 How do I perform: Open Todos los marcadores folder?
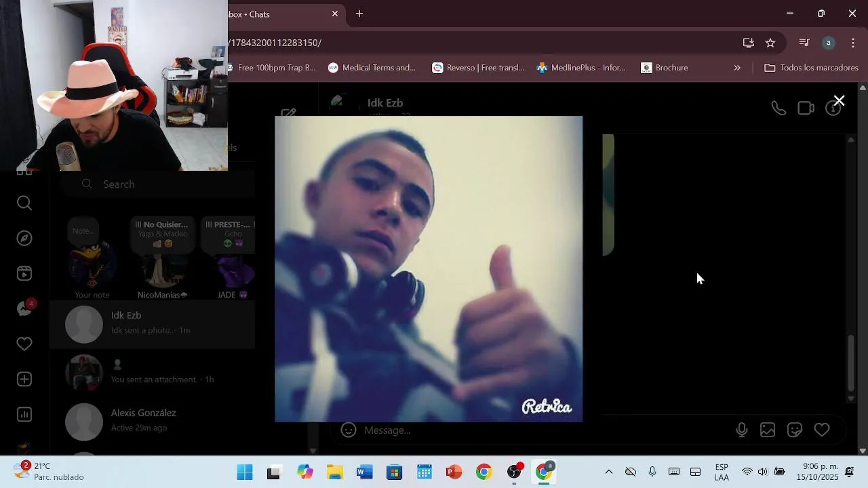click(811, 68)
